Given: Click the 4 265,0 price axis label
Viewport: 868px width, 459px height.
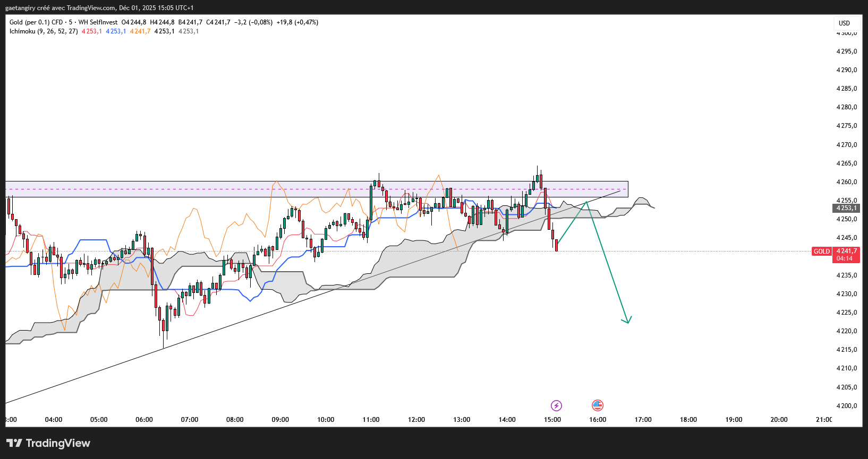Looking at the screenshot, I should tap(847, 163).
